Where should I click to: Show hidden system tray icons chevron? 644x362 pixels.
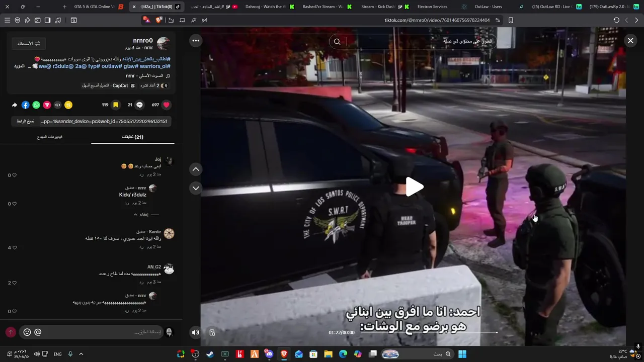click(81, 354)
